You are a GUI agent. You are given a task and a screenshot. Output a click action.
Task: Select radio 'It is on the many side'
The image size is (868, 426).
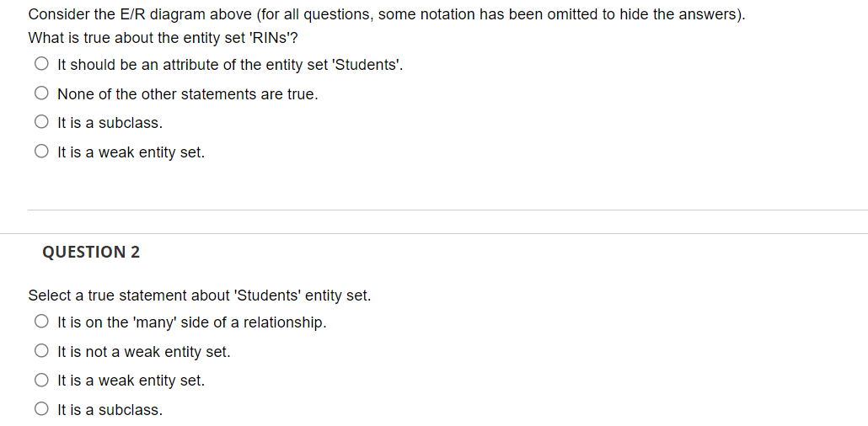point(41,322)
